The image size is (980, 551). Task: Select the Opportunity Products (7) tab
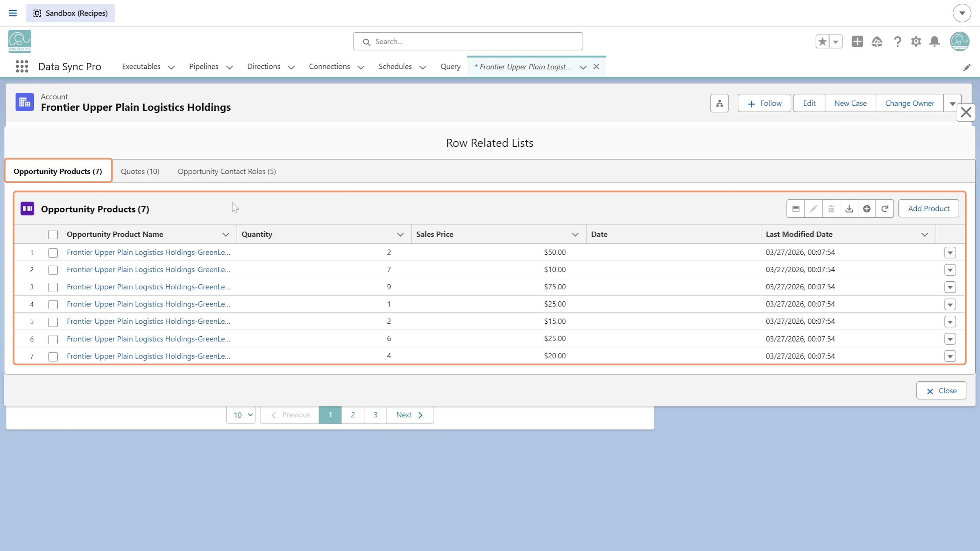[x=58, y=171]
